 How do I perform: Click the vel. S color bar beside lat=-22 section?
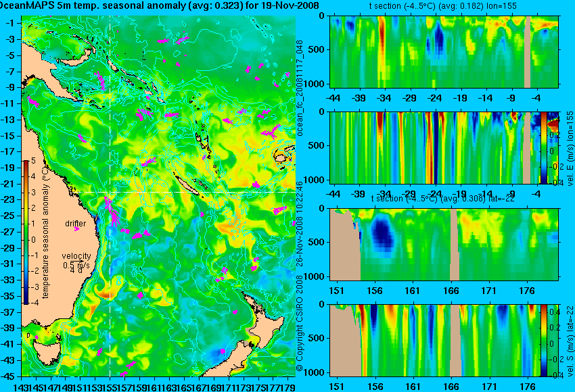(x=543, y=341)
